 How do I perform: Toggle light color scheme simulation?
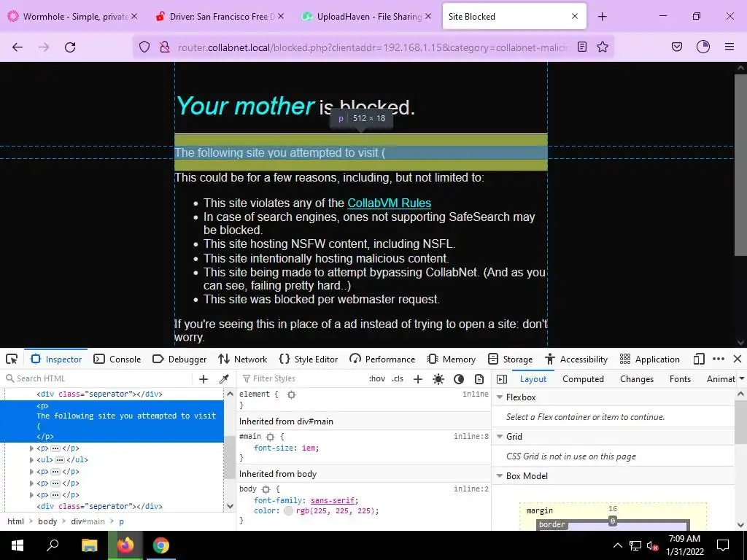[438, 378]
